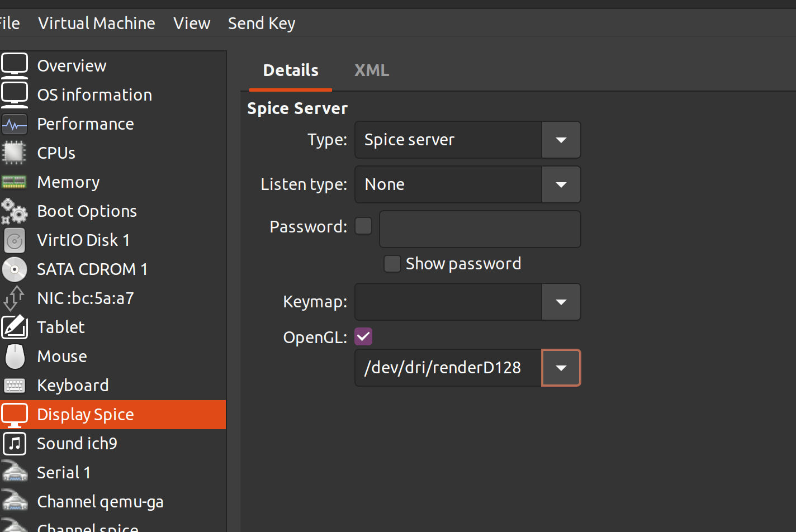Disable the OpenGL checkbox

tap(363, 337)
